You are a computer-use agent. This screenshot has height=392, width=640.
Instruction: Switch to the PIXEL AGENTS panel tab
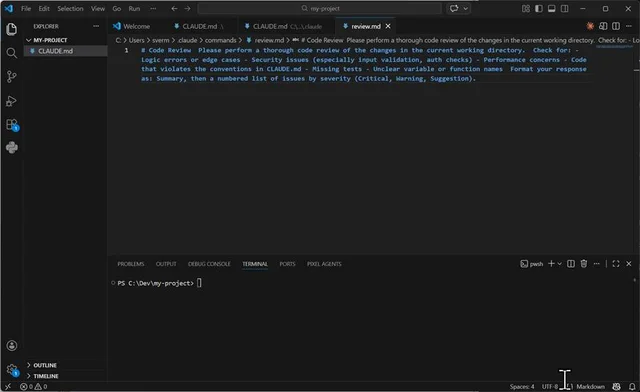coord(324,264)
